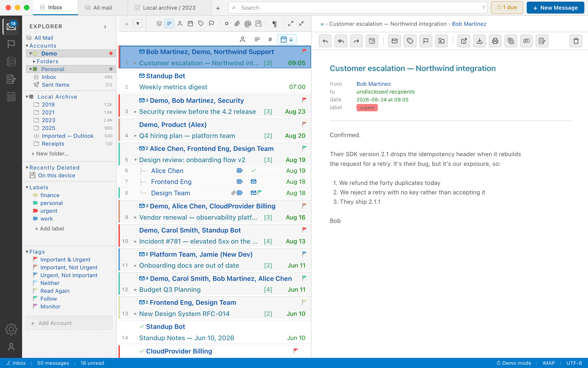Collapse the Local Archive section
This screenshot has width=588, height=368.
pyautogui.click(x=27, y=97)
